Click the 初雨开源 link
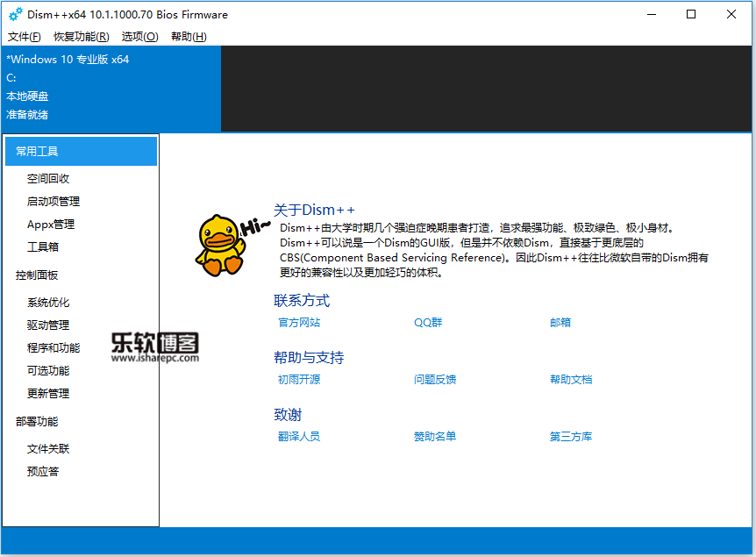 click(299, 380)
